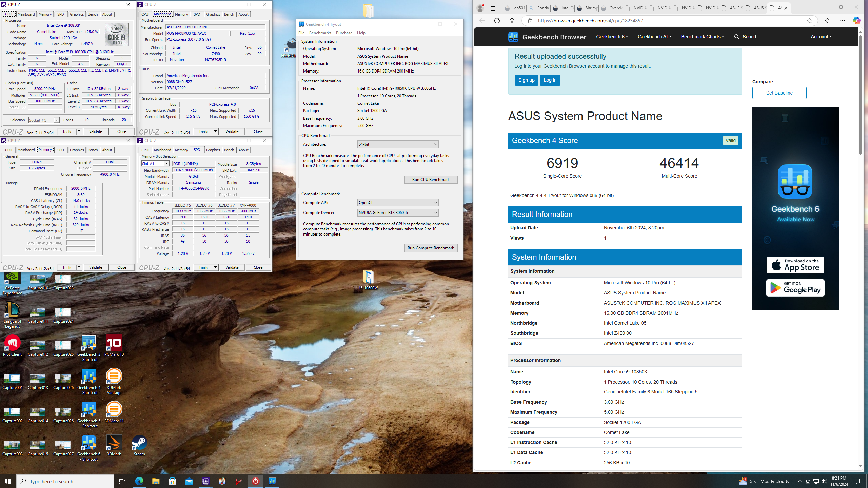Click the Log in button
Viewport: 868px width, 488px height.
(x=550, y=80)
